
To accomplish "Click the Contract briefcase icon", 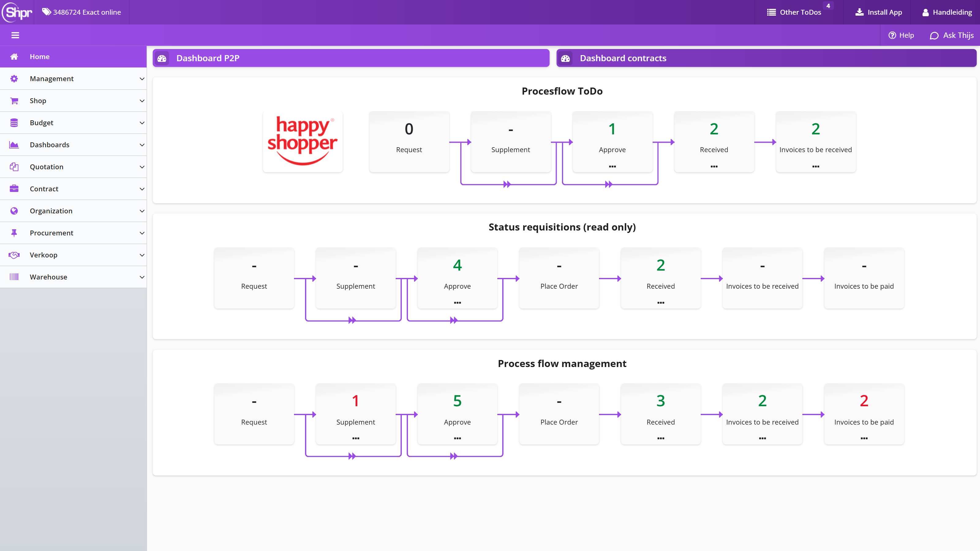I will tap(14, 189).
